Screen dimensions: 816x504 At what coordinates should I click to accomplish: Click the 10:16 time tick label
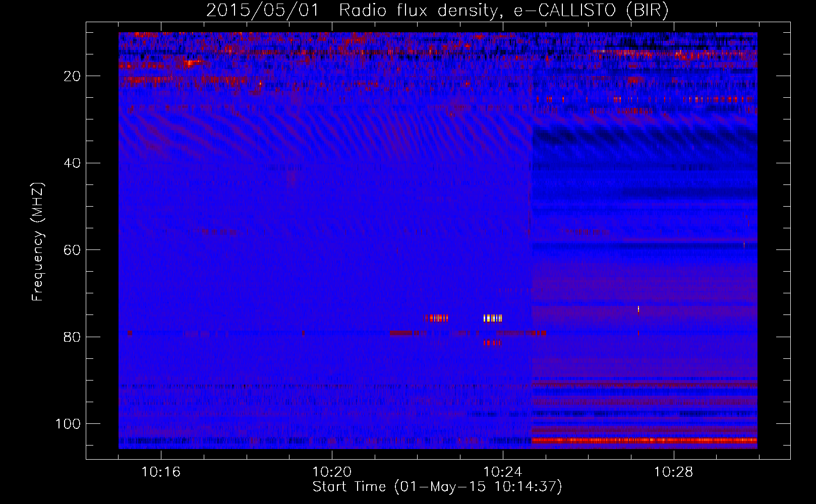tap(161, 472)
